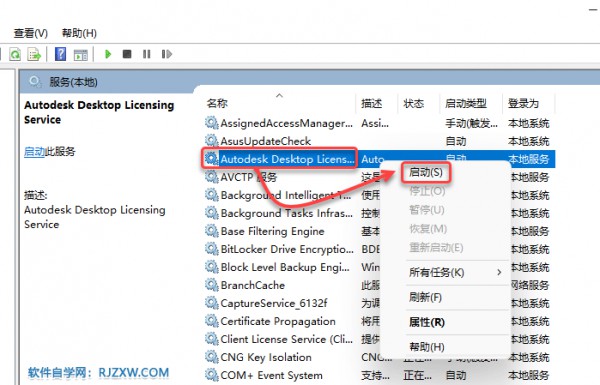The image size is (600, 385).
Task: Click the 自动 startup type of AsusUpdateCheck
Action: pos(456,141)
